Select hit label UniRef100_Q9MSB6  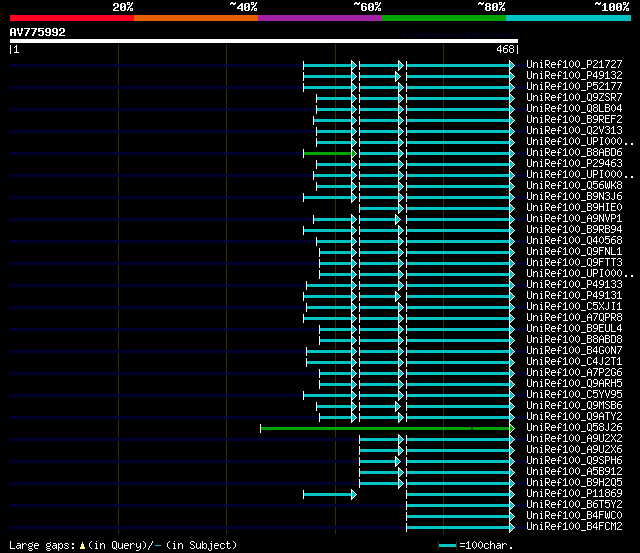574,406
